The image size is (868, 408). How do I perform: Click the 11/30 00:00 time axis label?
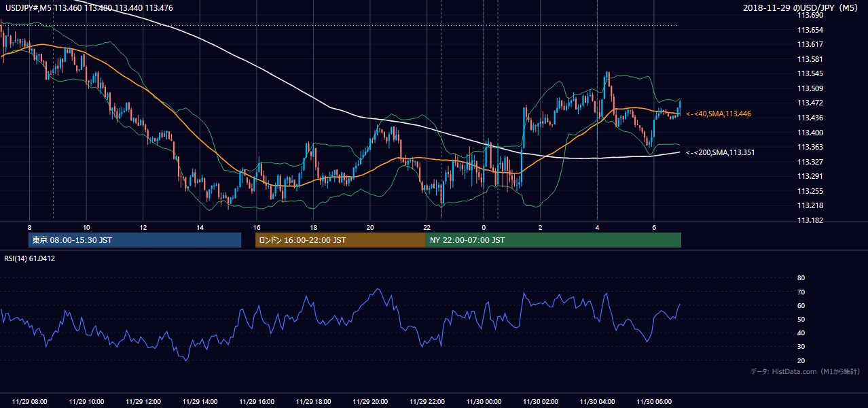[484, 402]
